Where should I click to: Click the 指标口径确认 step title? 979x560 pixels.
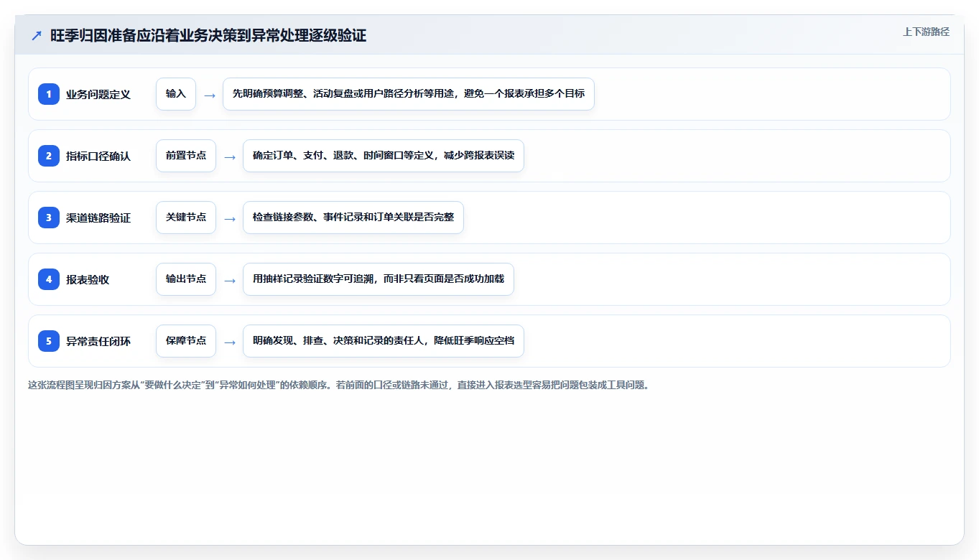point(98,156)
